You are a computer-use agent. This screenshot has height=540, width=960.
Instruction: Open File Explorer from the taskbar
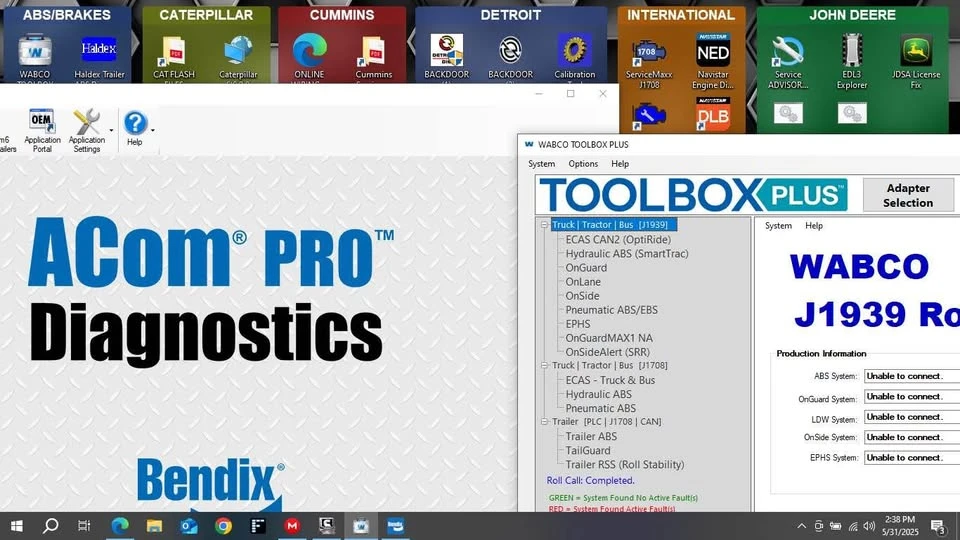pyautogui.click(x=154, y=526)
